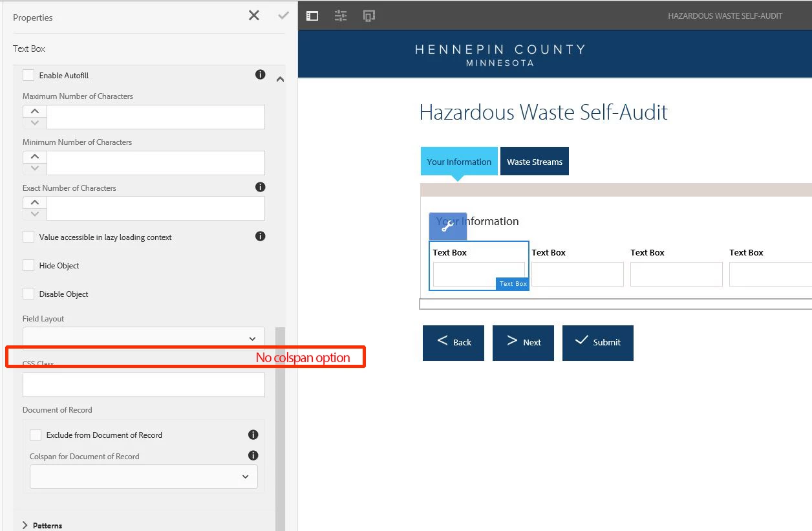Screen dimensions: 812x531
Task: Click the Back button
Action: click(x=453, y=343)
